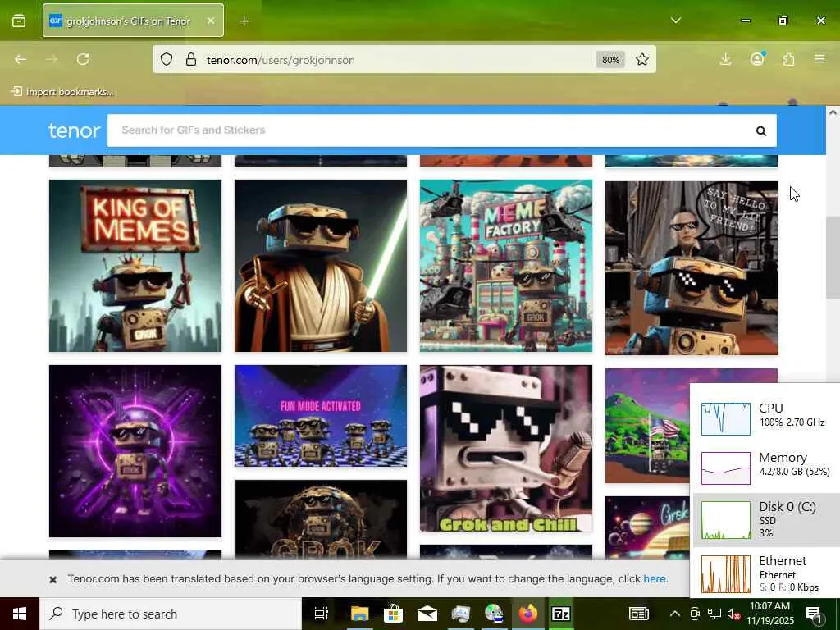
Task: Open tracking protection shield icon
Action: [x=167, y=59]
